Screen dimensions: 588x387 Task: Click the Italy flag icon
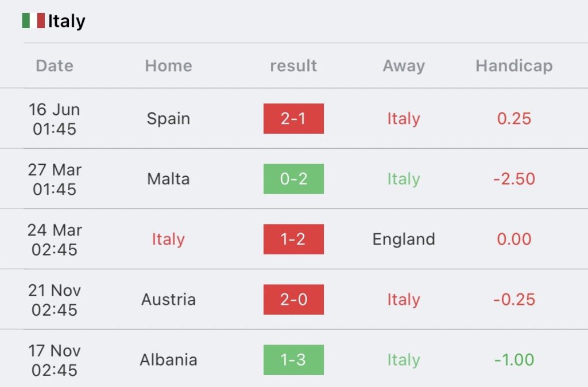[x=33, y=21]
